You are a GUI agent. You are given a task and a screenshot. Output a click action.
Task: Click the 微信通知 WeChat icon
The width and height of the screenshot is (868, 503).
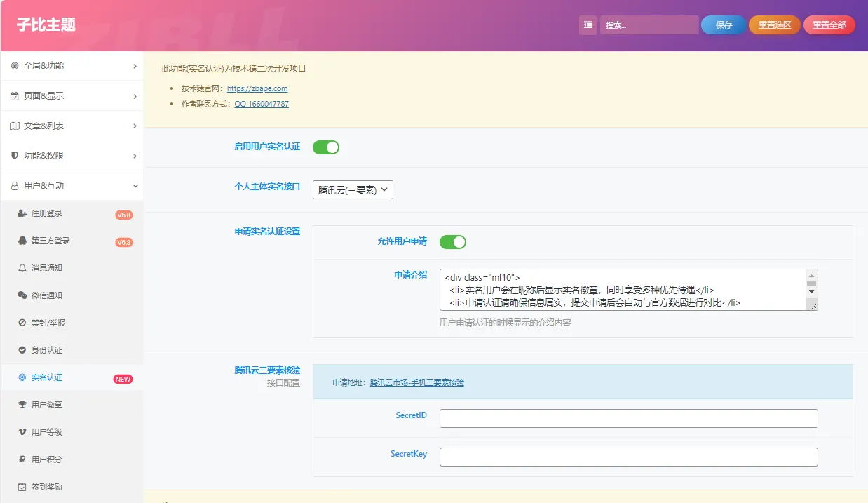coord(22,295)
